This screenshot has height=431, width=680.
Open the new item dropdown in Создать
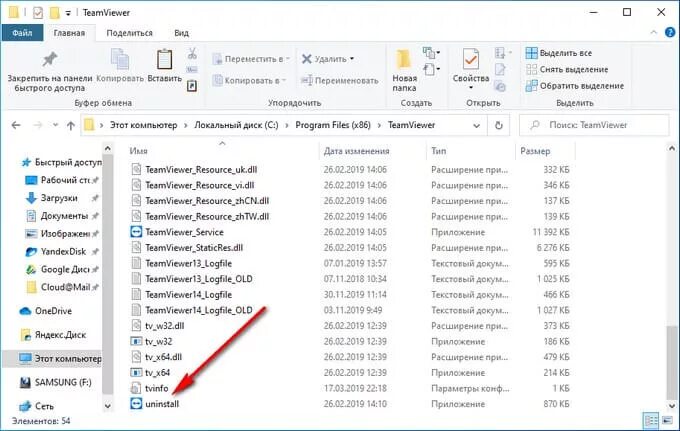[x=432, y=53]
